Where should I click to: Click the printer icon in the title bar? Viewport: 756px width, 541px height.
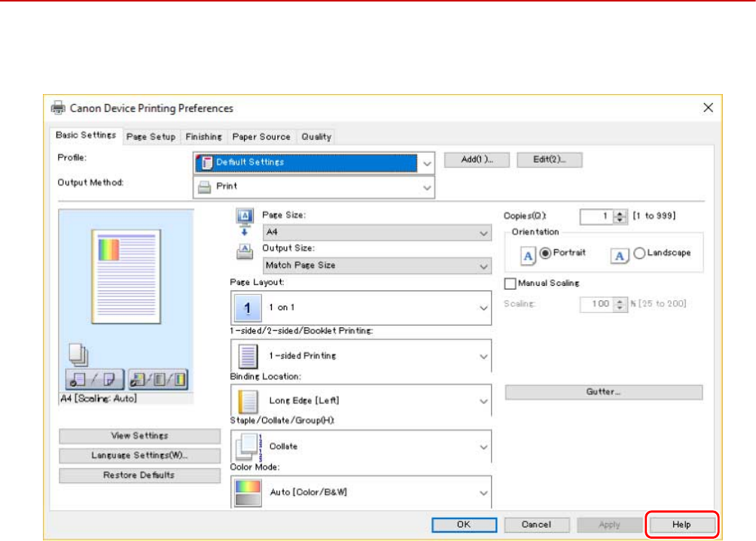58,108
